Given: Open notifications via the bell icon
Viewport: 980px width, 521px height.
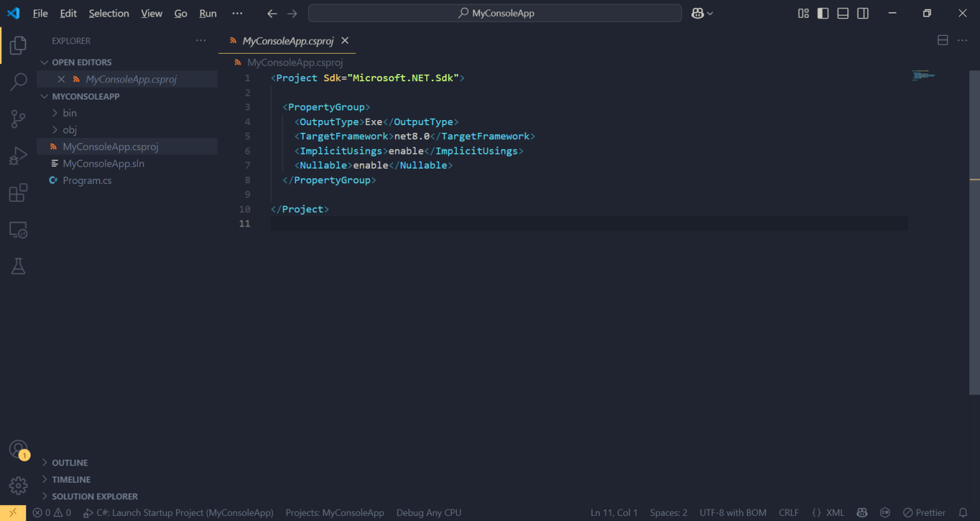Looking at the screenshot, I should click(963, 512).
